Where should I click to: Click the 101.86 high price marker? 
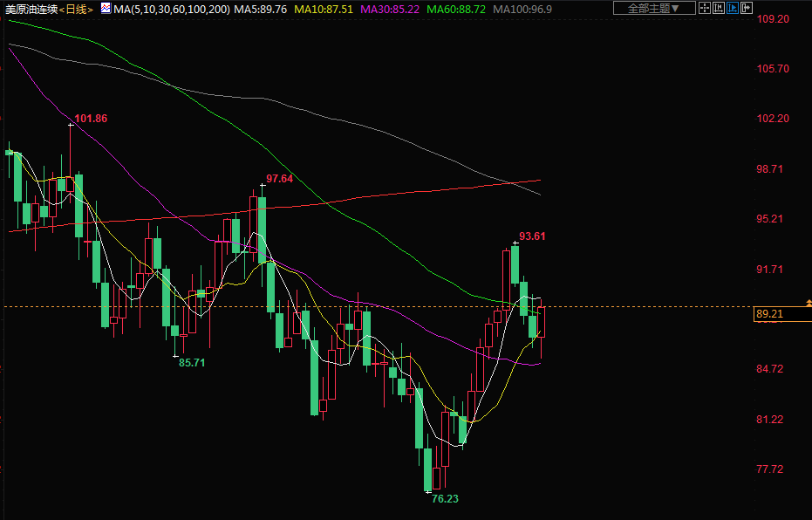(x=91, y=118)
